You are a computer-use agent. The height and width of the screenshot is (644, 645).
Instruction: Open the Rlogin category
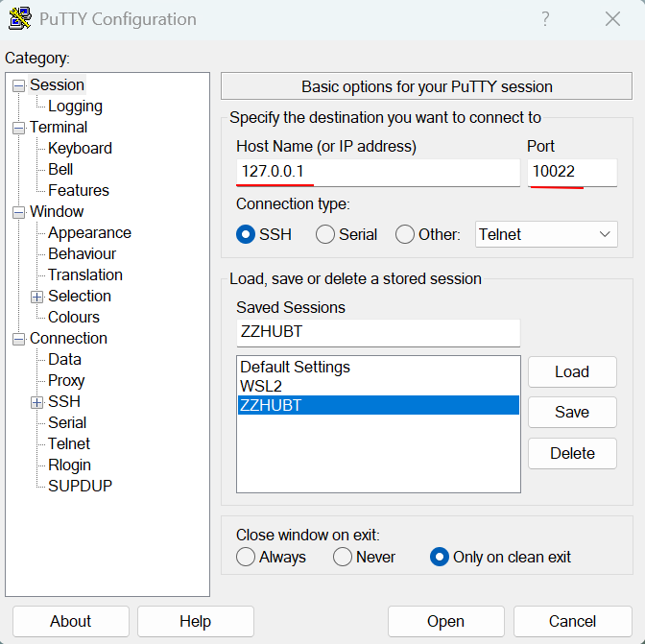(69, 465)
